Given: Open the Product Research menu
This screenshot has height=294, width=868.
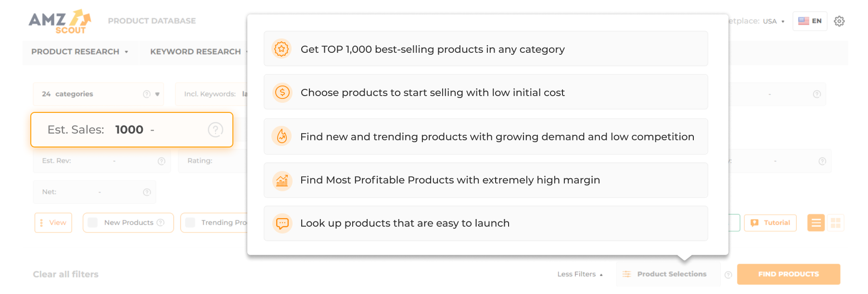Looking at the screenshot, I should tap(79, 51).
